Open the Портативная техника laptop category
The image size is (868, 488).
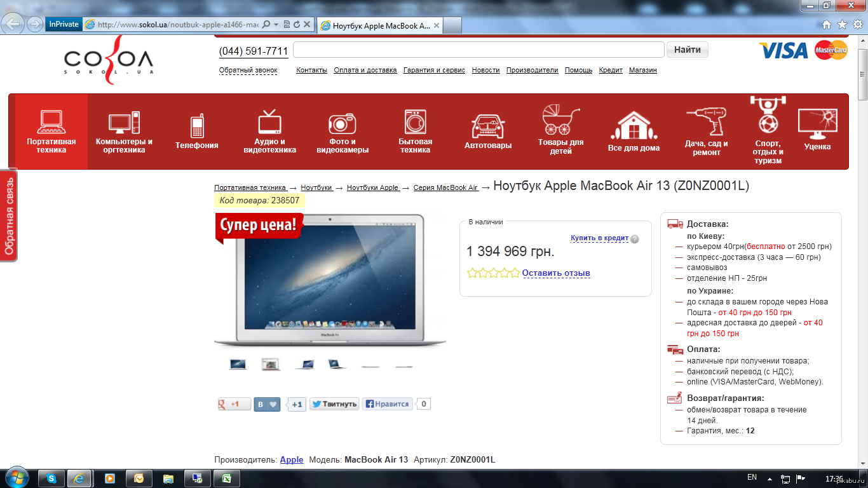tap(51, 132)
